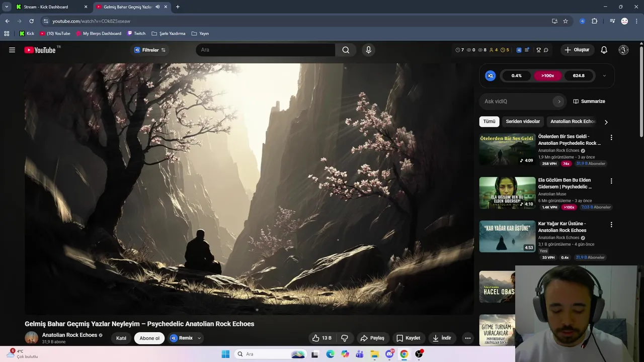Open the vidIQ chat bubble icon

[x=546, y=50]
